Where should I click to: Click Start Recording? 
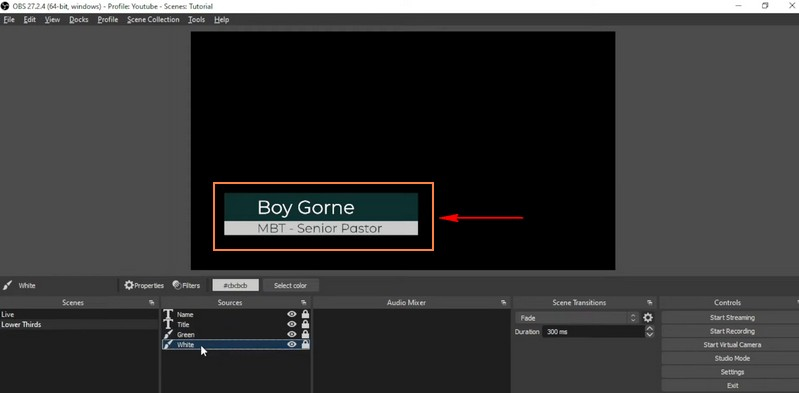(x=732, y=331)
